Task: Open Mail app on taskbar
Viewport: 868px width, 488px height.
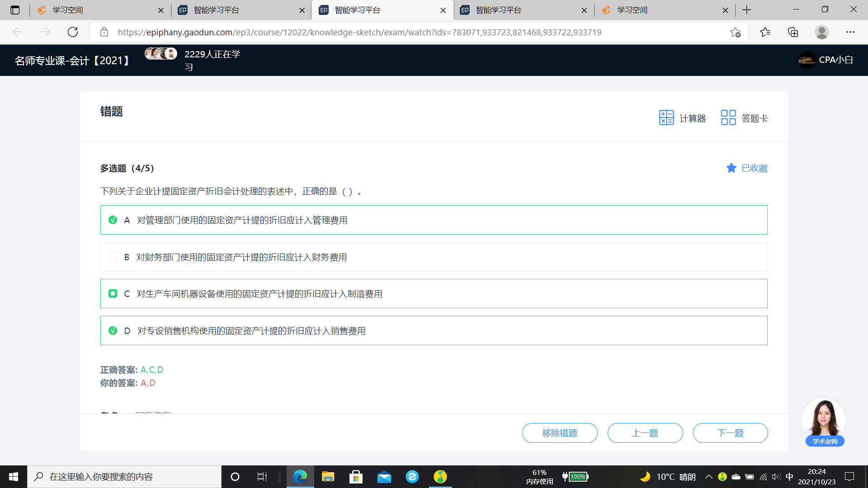Action: click(384, 477)
